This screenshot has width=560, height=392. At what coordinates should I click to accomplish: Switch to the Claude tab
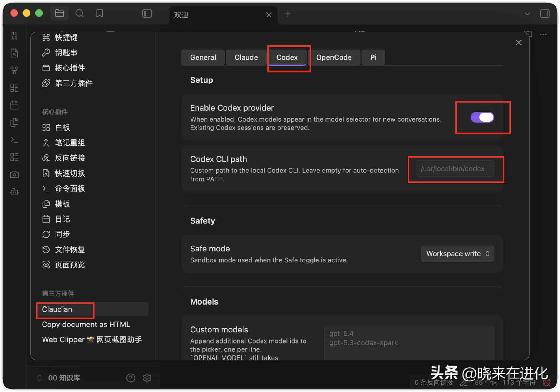246,57
